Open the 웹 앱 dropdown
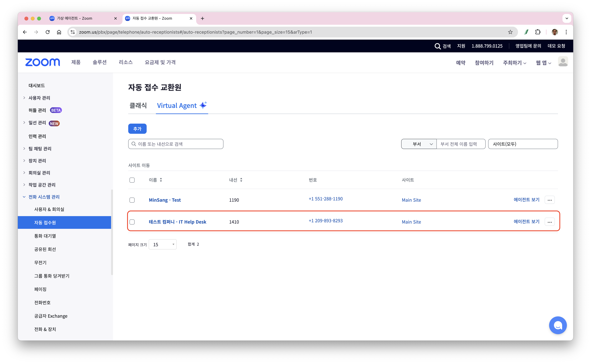This screenshot has height=364, width=591. pos(543,63)
